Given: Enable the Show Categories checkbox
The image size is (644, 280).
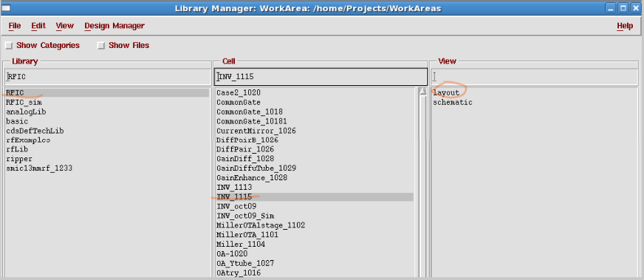Looking at the screenshot, I should pos(9,46).
